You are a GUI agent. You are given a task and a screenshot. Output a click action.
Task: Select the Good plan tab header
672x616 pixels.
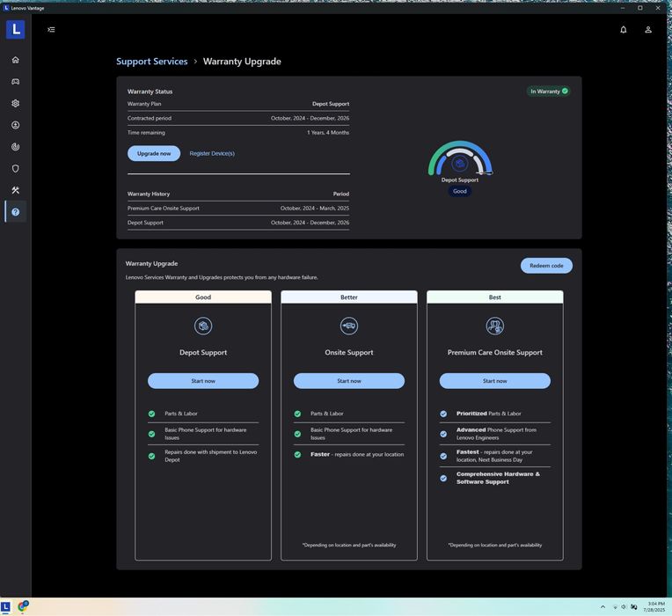(203, 297)
